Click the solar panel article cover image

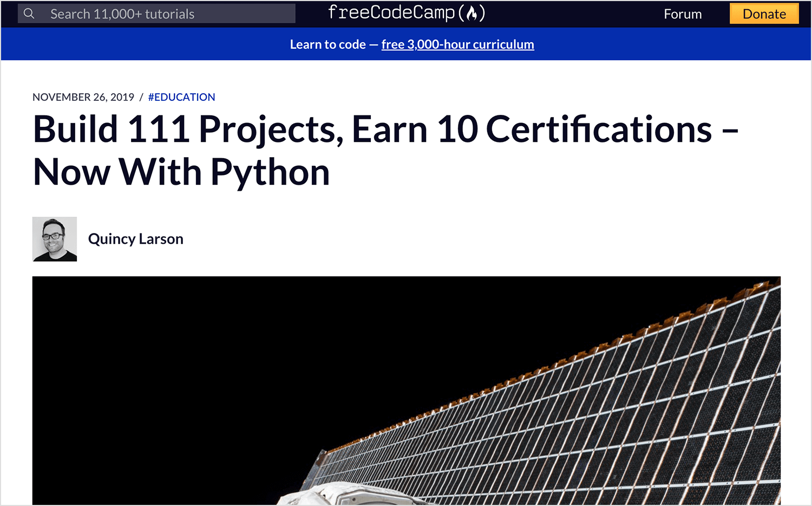coord(407,391)
